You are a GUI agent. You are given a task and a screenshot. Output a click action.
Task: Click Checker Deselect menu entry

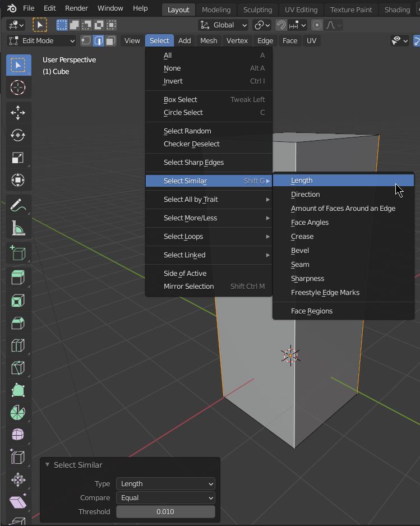coord(209,144)
